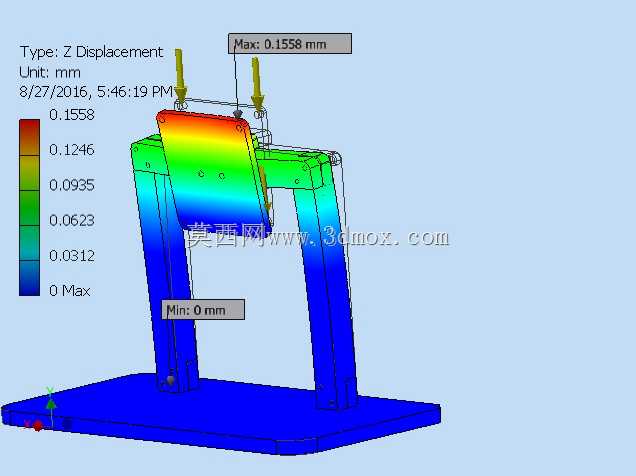This screenshot has height=476, width=636.
Task: Click the Max: 0.1558 mm probe label
Action: pos(290,44)
